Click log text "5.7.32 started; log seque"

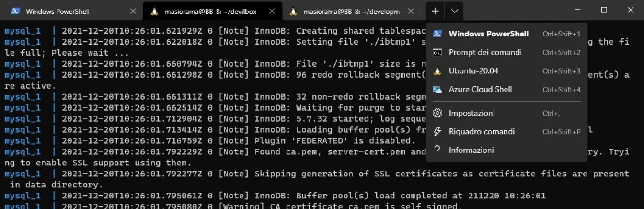(x=361, y=119)
